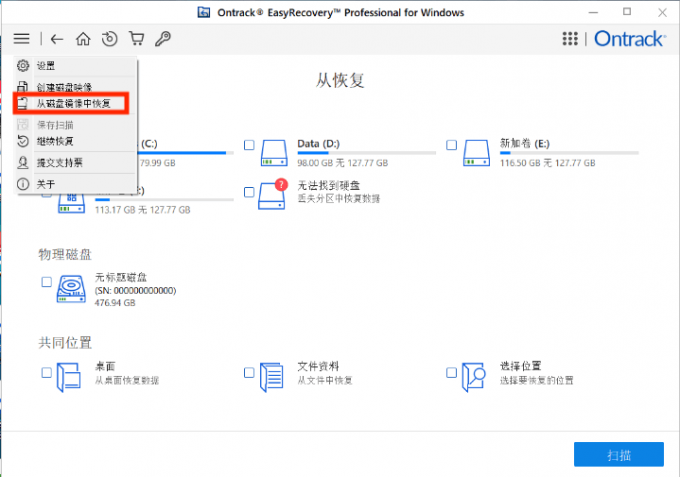The image size is (680, 477).
Task: Open the shopping cart icon
Action: [137, 39]
